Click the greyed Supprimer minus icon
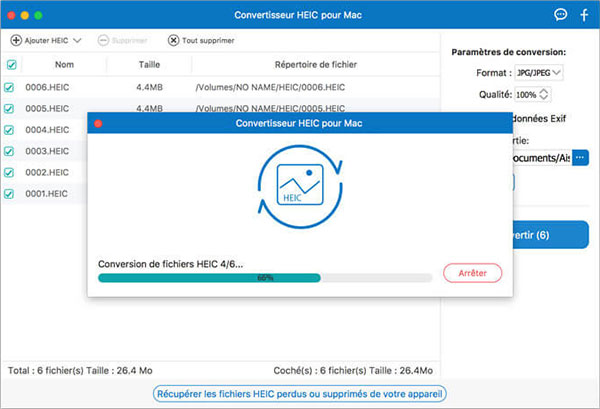The image size is (600, 409). [103, 40]
